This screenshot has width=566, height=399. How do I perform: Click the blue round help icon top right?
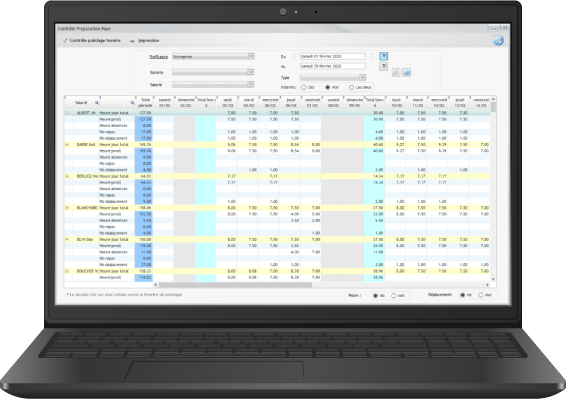498,40
